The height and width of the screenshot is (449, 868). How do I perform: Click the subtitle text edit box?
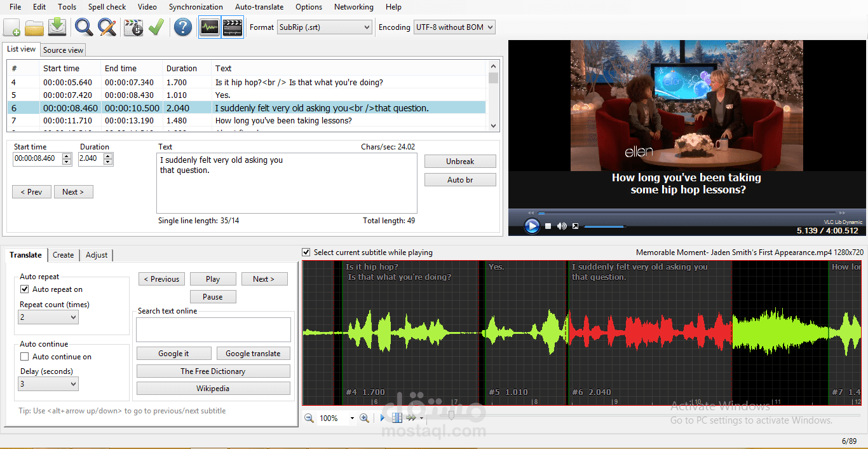click(287, 183)
